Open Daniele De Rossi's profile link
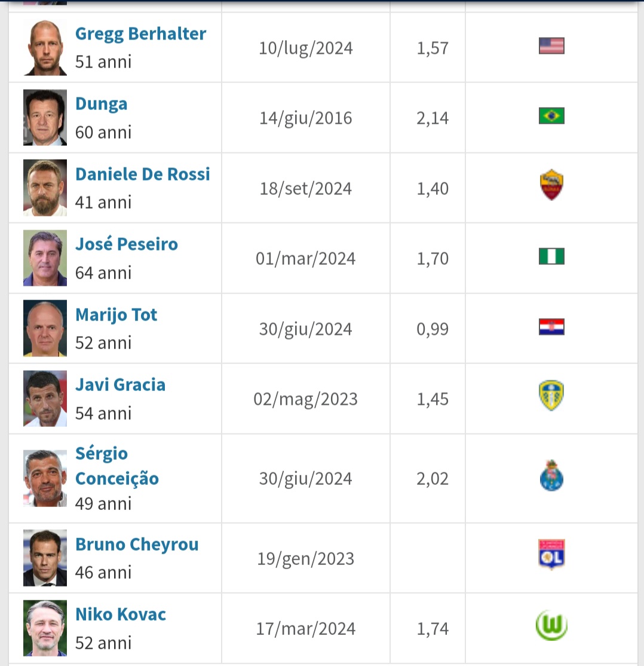The height and width of the screenshot is (666, 644). pyautogui.click(x=142, y=175)
